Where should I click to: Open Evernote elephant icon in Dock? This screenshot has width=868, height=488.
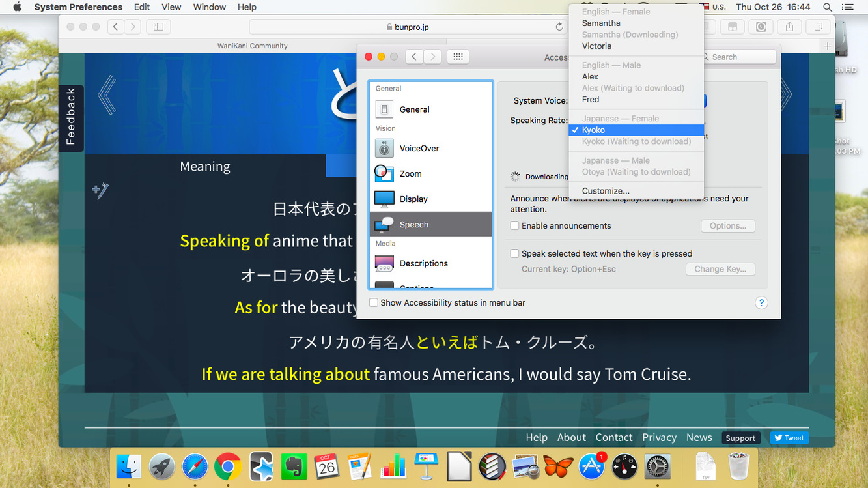point(294,466)
